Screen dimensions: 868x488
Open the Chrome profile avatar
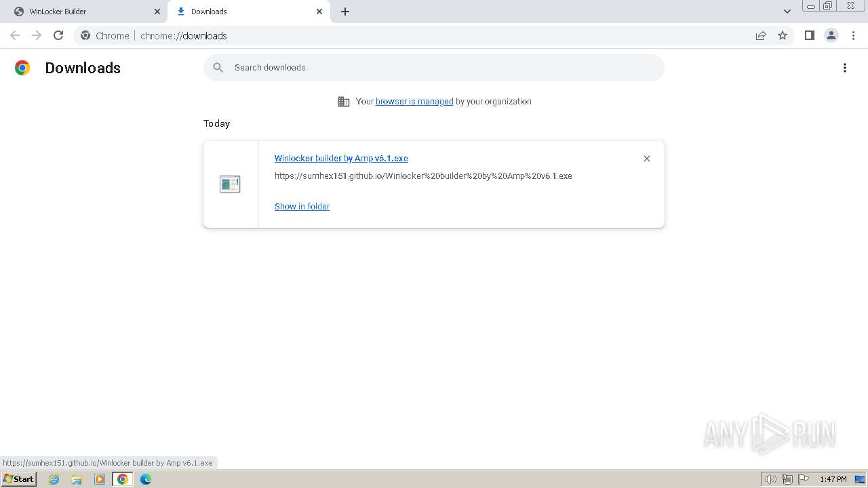pos(831,35)
